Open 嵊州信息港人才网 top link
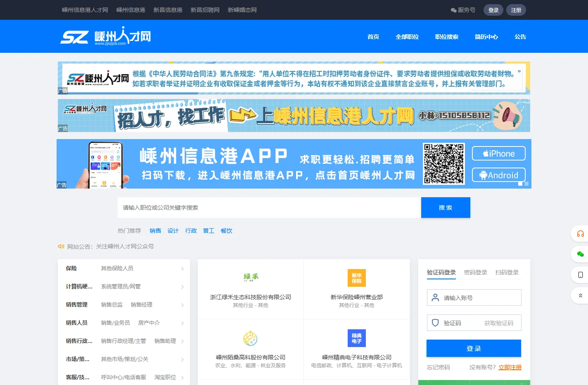 (85, 10)
